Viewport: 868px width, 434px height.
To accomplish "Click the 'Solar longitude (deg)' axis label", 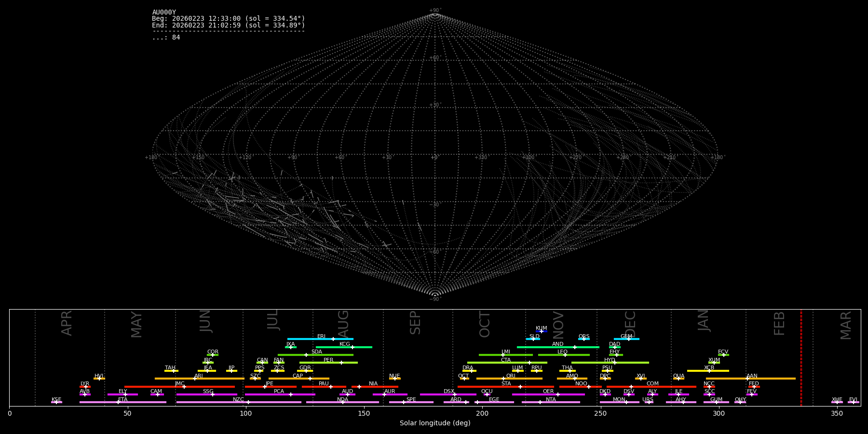I will click(435, 423).
